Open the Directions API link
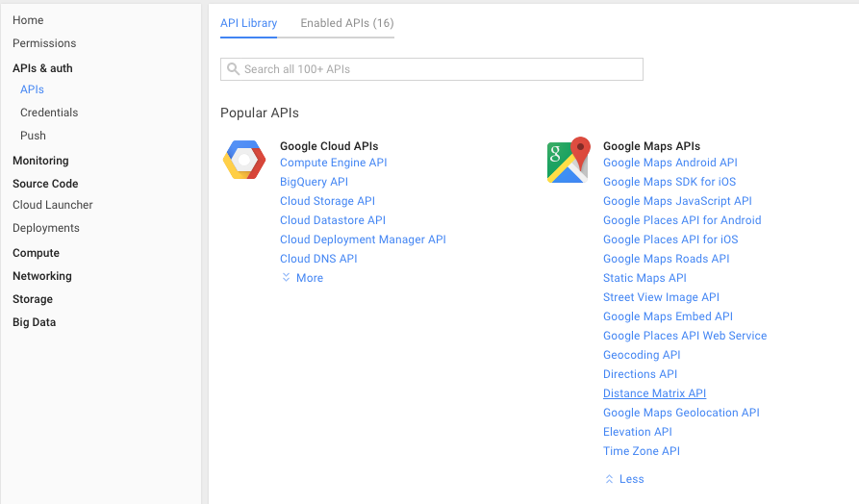The width and height of the screenshot is (859, 504). point(641,374)
